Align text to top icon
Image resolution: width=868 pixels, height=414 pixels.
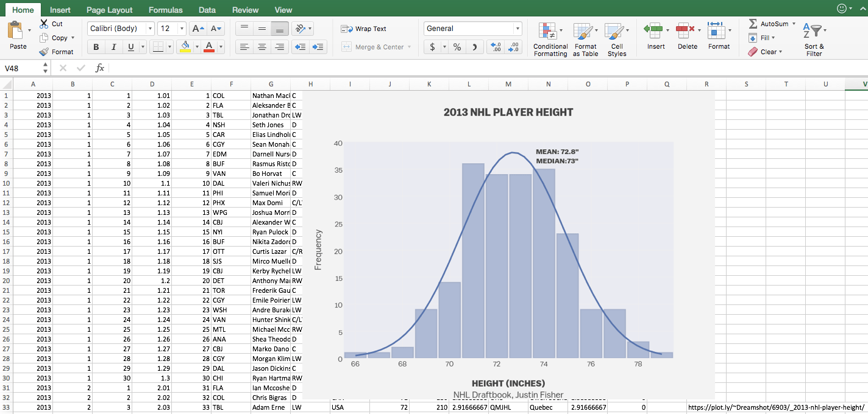tap(244, 29)
